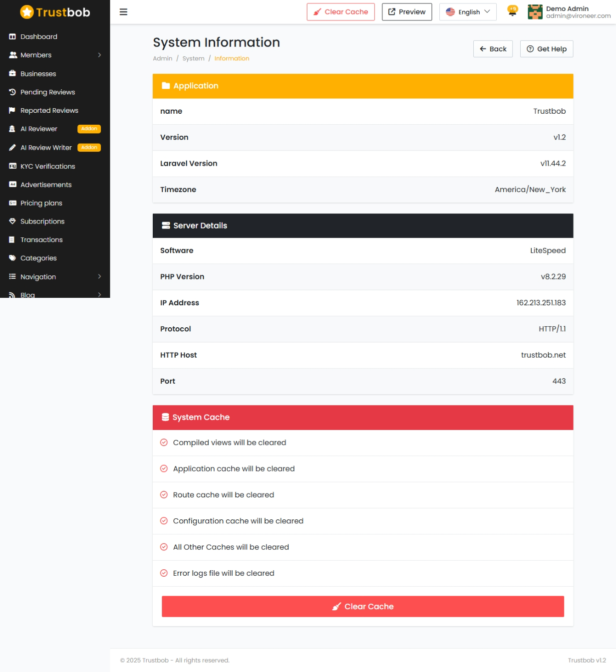Click the Admin breadcrumb link
The height and width of the screenshot is (672, 616).
[163, 58]
